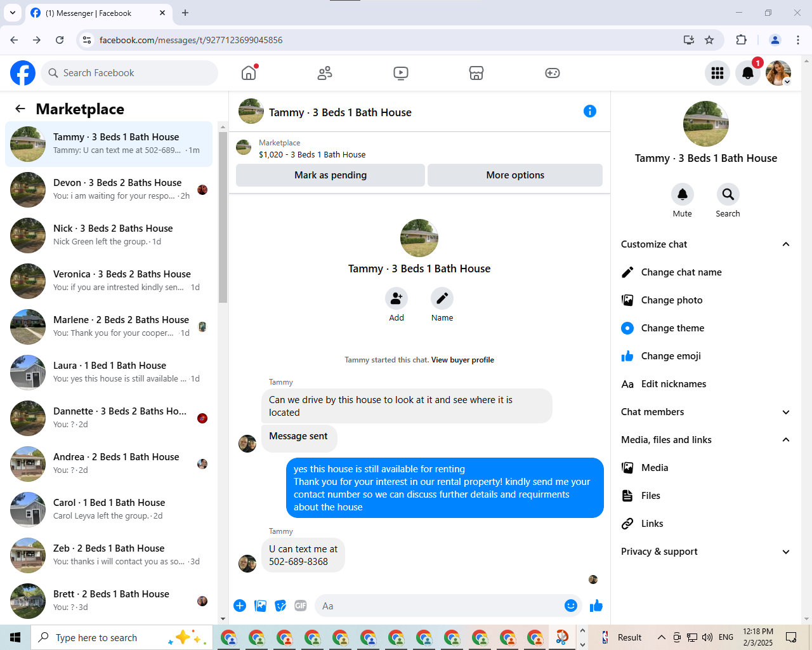
Task: Open the Video (Watch) icon
Action: point(401,73)
